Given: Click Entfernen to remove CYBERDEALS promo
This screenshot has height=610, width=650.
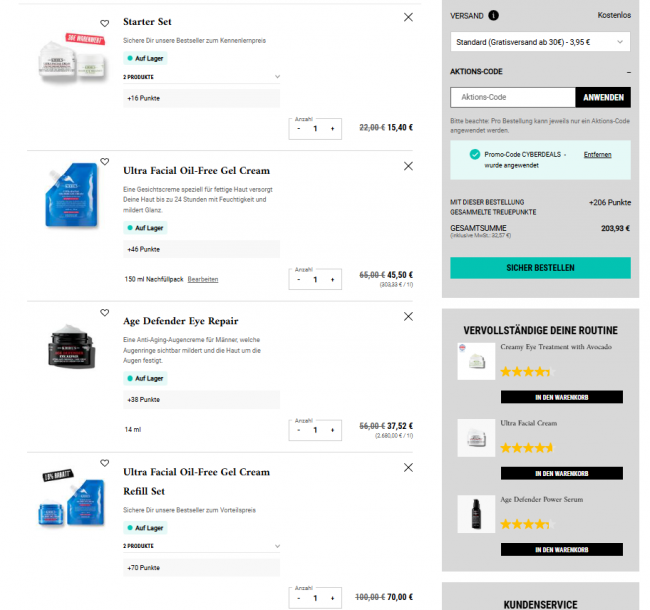Looking at the screenshot, I should coord(597,154).
